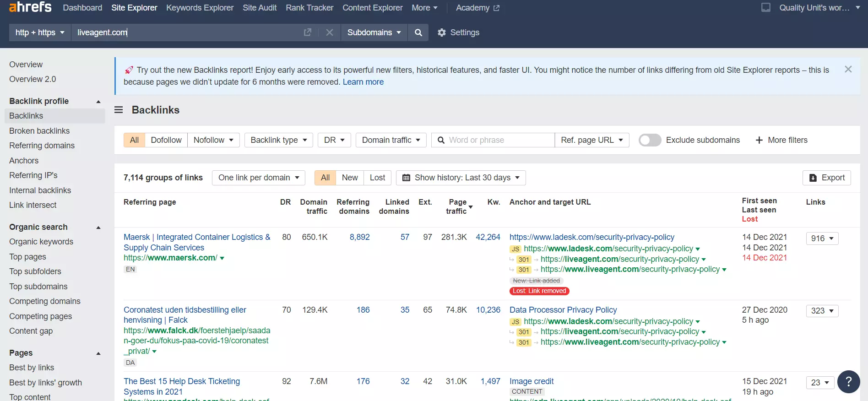Show only Lost links
868x401 pixels.
pos(377,178)
